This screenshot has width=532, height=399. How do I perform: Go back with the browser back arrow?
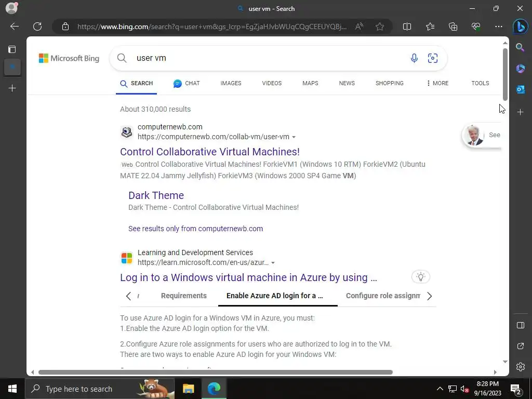[14, 26]
